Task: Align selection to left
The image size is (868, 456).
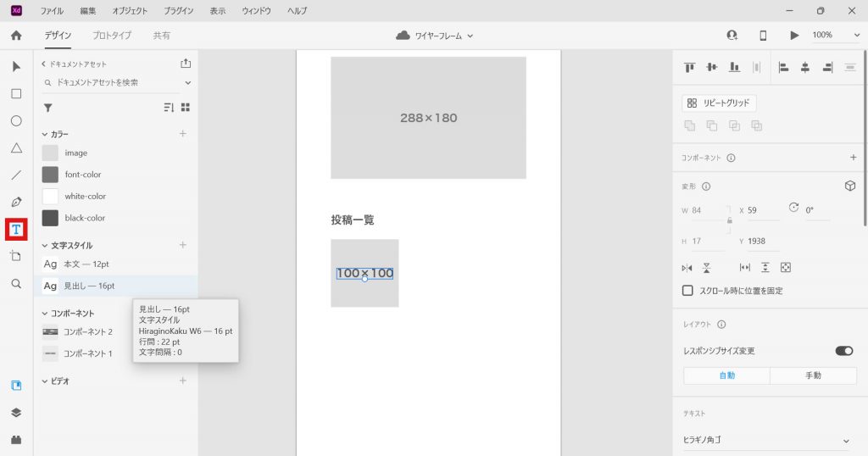Action: pos(783,68)
